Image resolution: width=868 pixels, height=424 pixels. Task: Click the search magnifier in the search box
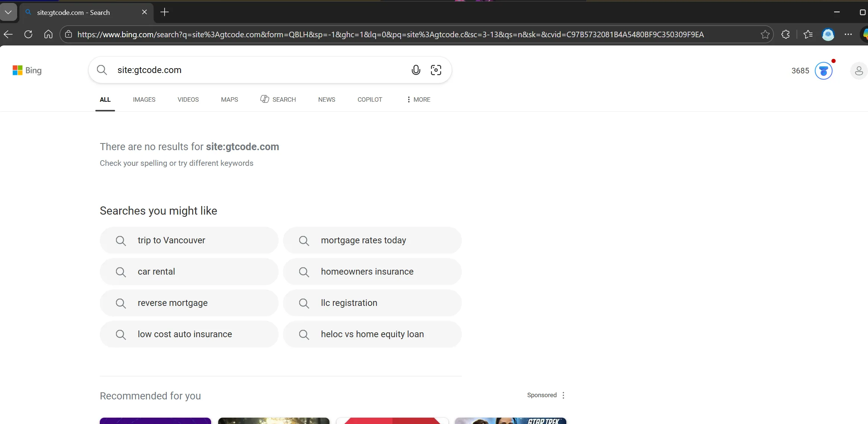(x=102, y=70)
